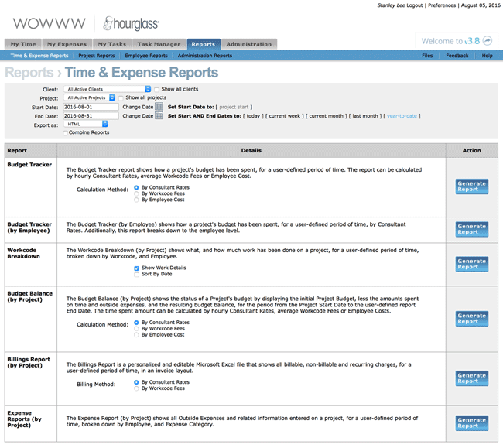Open calendar icon beside Start Date

(x=159, y=107)
